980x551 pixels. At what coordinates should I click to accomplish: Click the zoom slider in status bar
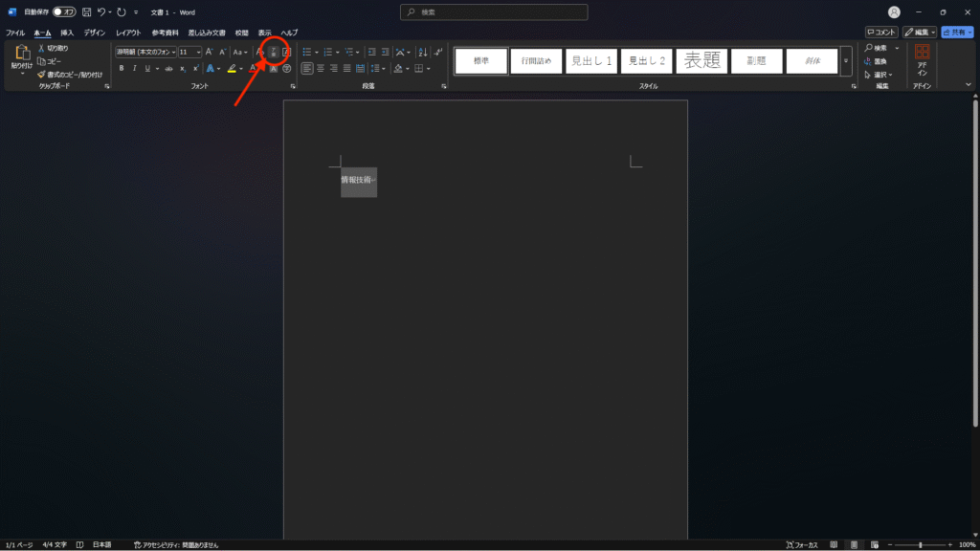(x=920, y=544)
